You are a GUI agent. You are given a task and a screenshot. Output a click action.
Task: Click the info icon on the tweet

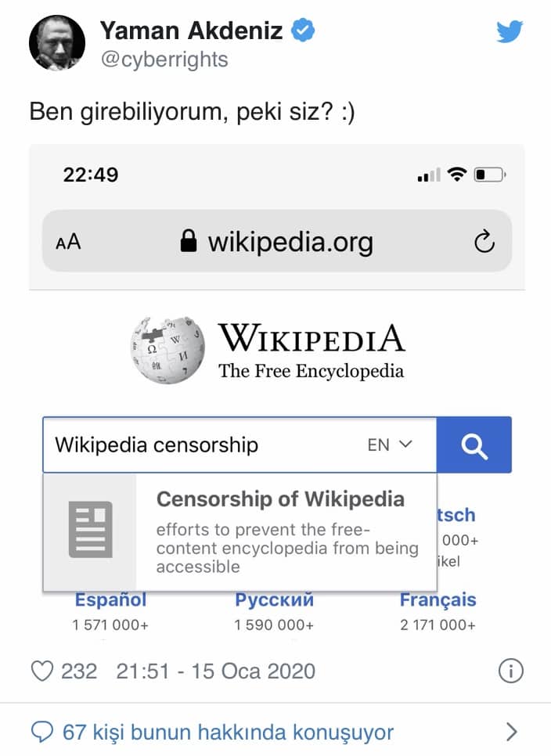pos(511,671)
